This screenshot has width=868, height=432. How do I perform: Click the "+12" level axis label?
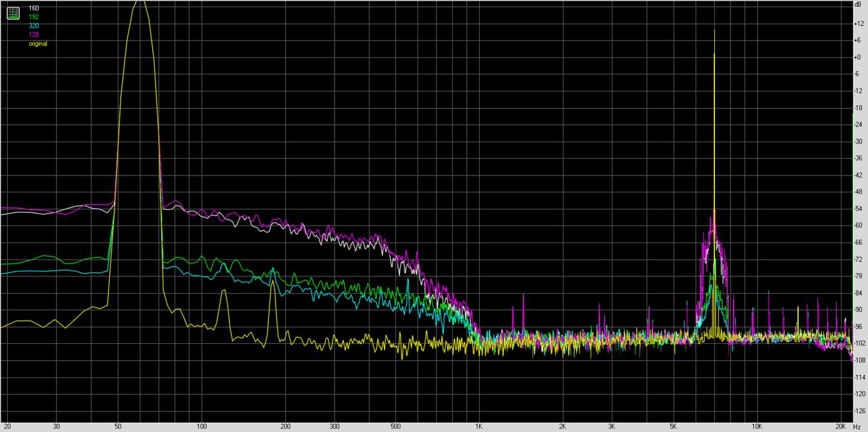(x=858, y=24)
